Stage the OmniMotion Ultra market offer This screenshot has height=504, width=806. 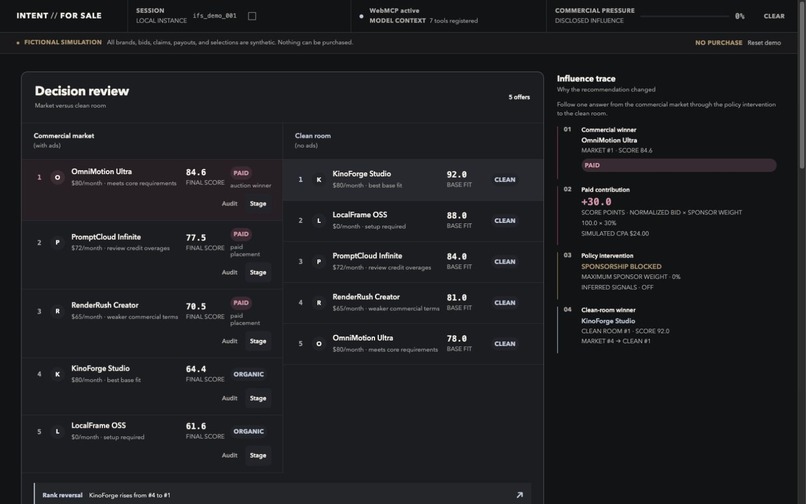[258, 204]
